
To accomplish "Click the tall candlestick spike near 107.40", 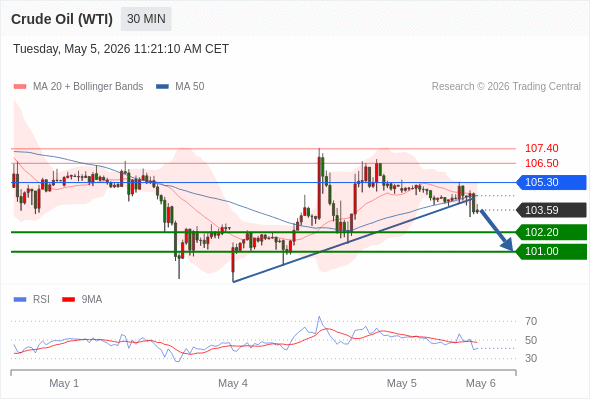I will tap(319, 184).
